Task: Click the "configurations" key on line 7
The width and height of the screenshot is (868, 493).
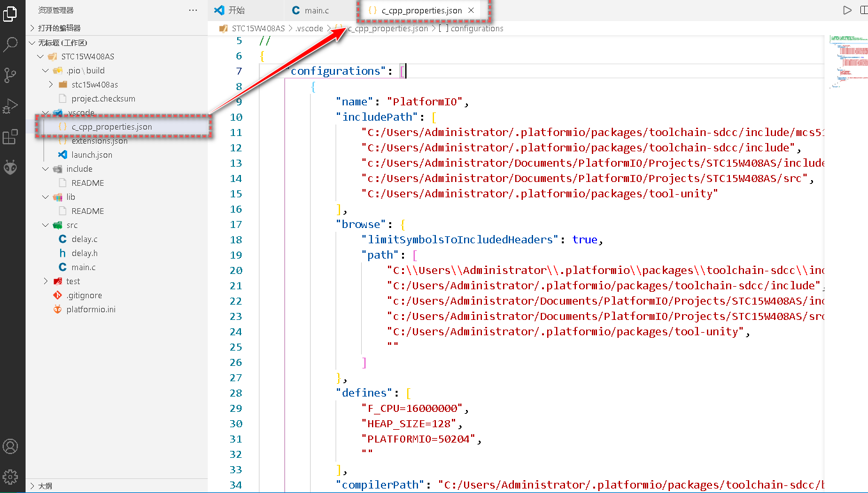Action: click(x=336, y=71)
